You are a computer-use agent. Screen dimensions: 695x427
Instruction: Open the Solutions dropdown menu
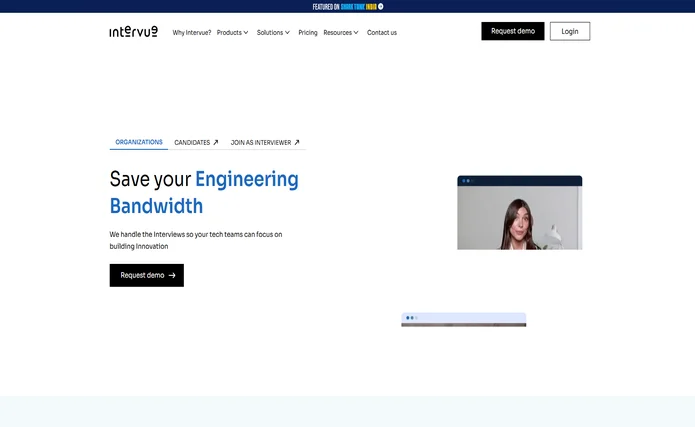[273, 32]
